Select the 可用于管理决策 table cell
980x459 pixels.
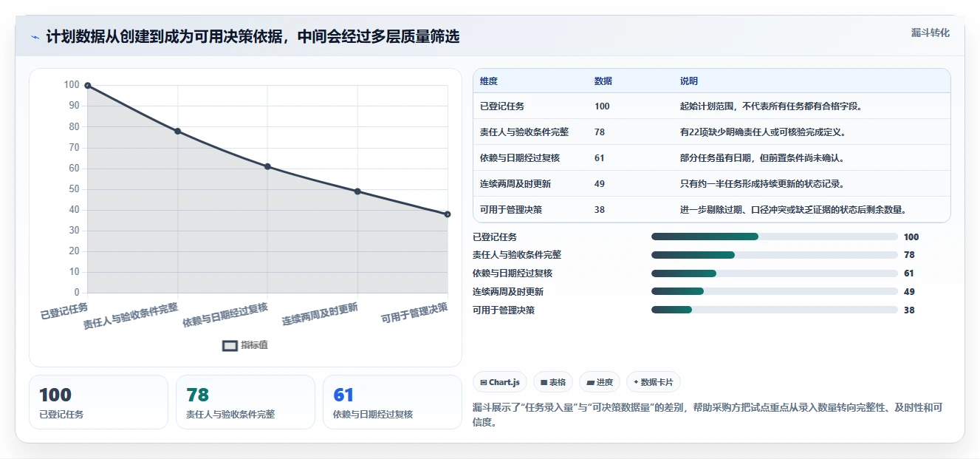(x=511, y=210)
